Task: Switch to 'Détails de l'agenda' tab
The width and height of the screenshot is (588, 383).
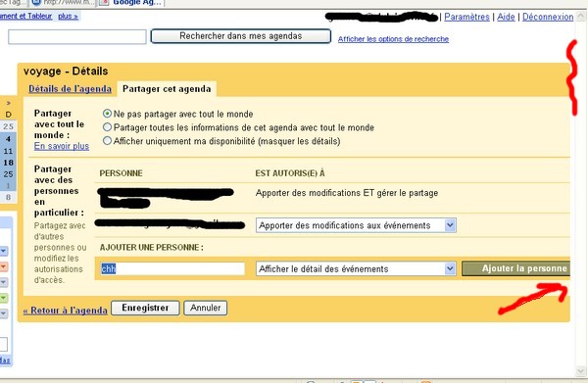Action: click(x=71, y=89)
